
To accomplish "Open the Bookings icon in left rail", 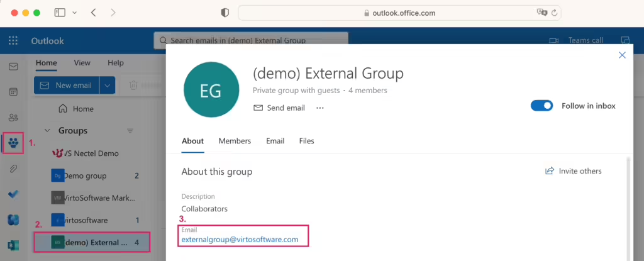I will (x=13, y=246).
